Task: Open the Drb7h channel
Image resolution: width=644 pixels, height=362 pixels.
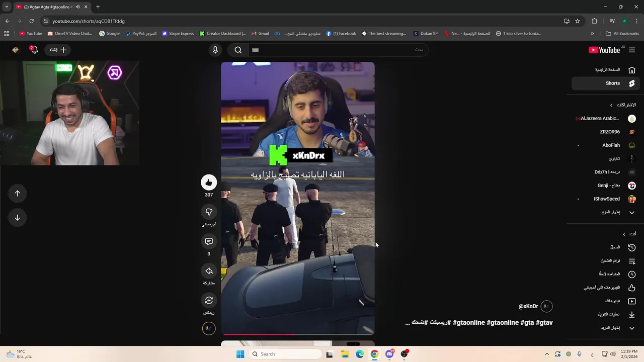Action: pyautogui.click(x=606, y=172)
